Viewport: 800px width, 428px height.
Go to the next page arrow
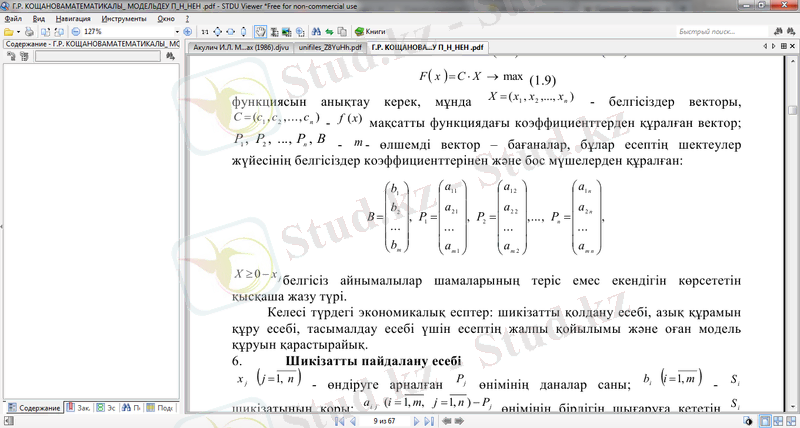[x=416, y=421]
